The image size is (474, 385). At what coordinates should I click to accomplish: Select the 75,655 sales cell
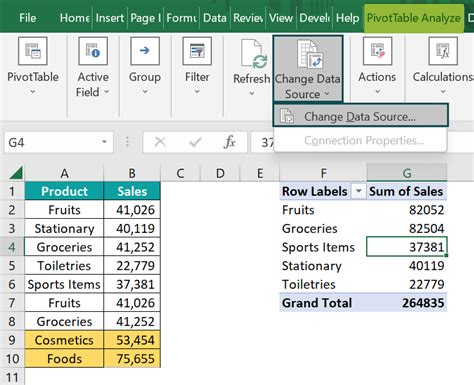pos(132,359)
